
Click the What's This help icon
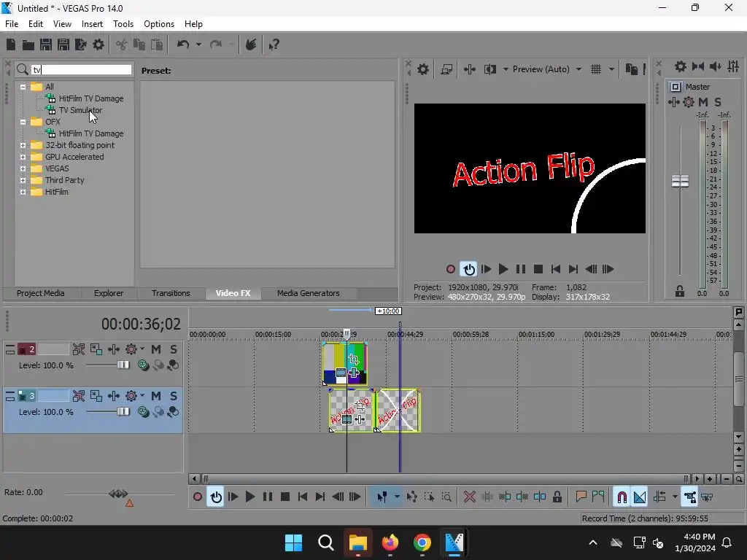[274, 44]
